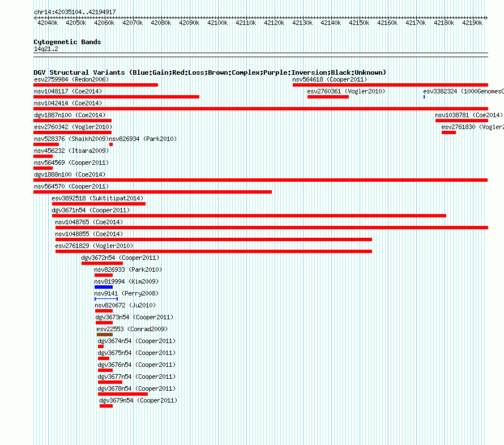Open dgv3677n54 (Cooper2011) label
The height and width of the screenshot is (445, 504).
coord(136,376)
